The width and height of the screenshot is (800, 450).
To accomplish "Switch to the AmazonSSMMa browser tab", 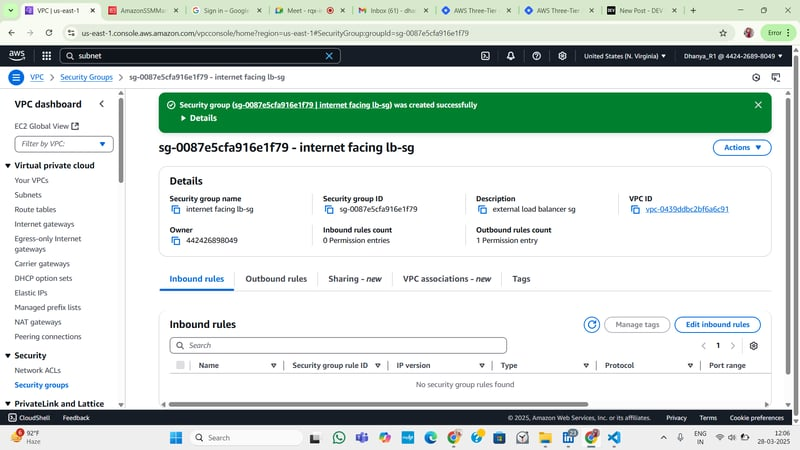I will 144,10.
